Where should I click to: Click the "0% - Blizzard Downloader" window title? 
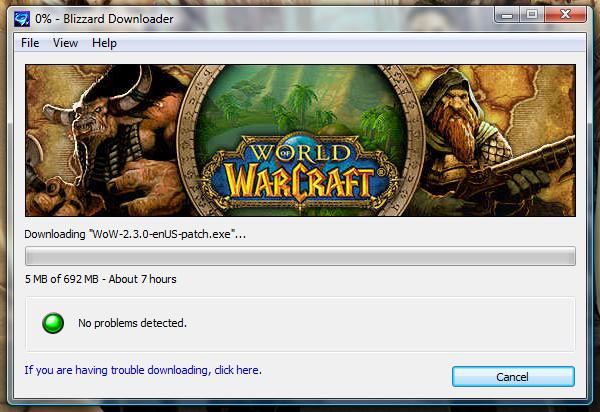(x=104, y=19)
